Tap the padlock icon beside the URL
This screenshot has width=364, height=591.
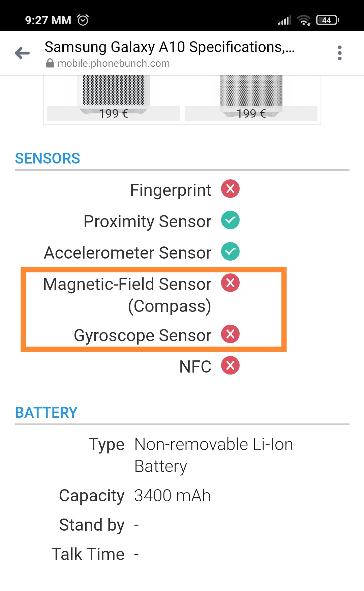click(x=50, y=63)
